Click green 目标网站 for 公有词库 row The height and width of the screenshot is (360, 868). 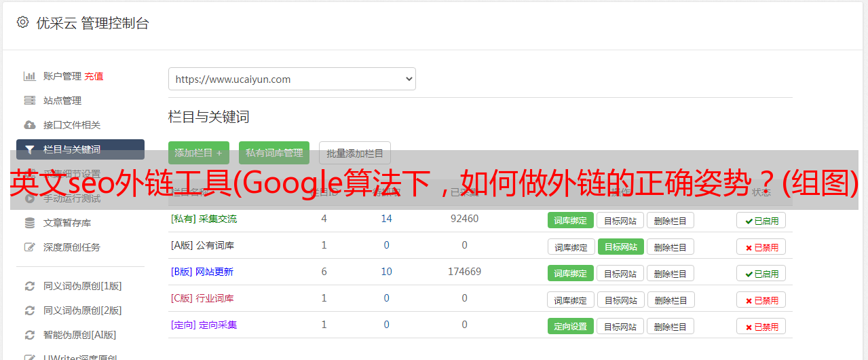point(620,247)
